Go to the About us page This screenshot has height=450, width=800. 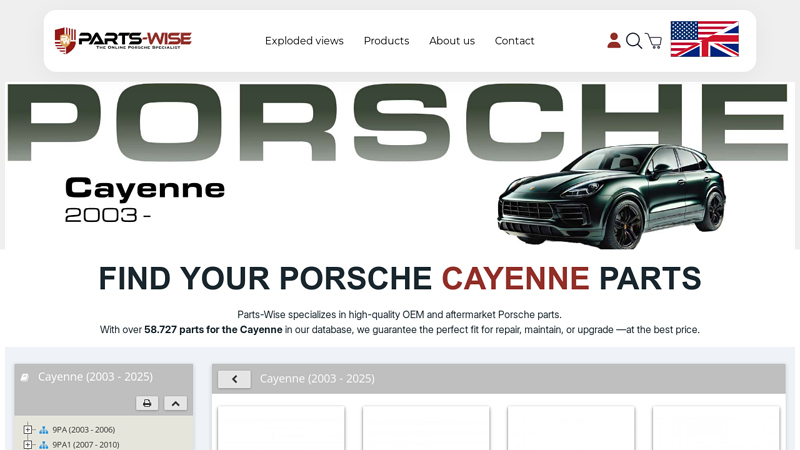point(452,41)
